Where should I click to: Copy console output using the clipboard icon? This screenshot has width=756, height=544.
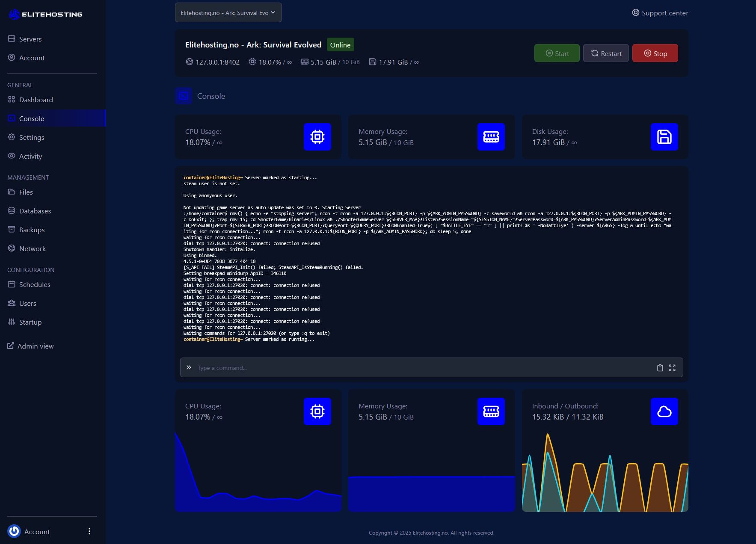tap(660, 367)
